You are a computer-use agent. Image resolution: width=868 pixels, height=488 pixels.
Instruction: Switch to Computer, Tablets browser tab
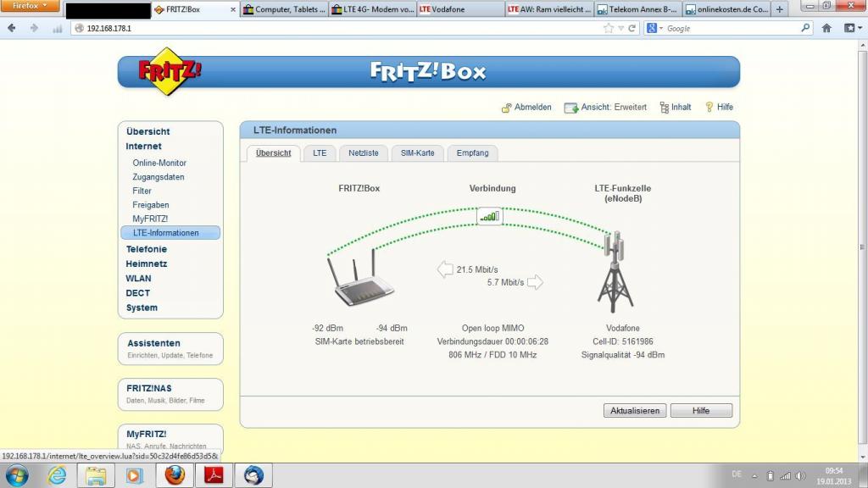(285, 9)
